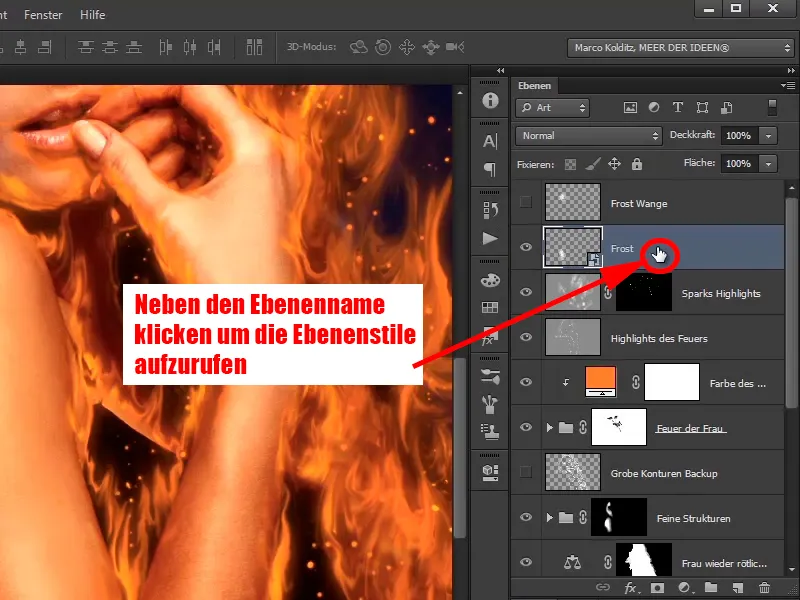Screen dimensions: 800x600
Task: Hide the Farbe des layer
Action: coord(526,382)
